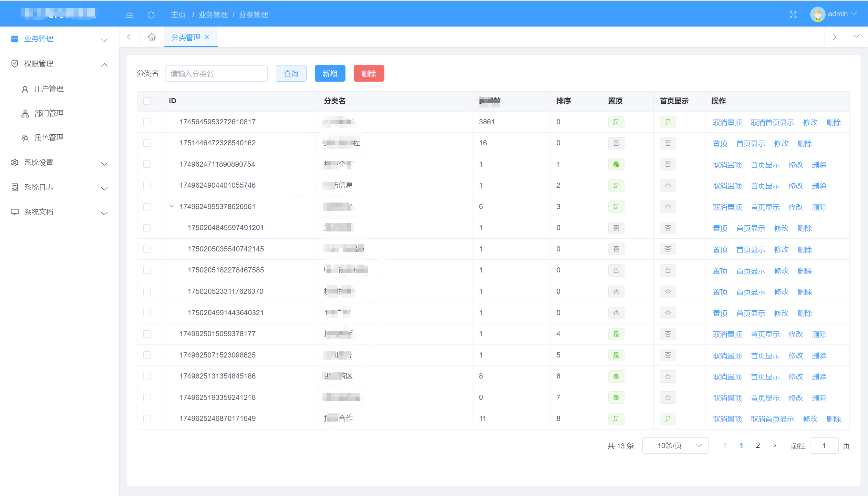The height and width of the screenshot is (496, 868).
Task: Open the admin user dropdown arrow
Action: (x=854, y=14)
